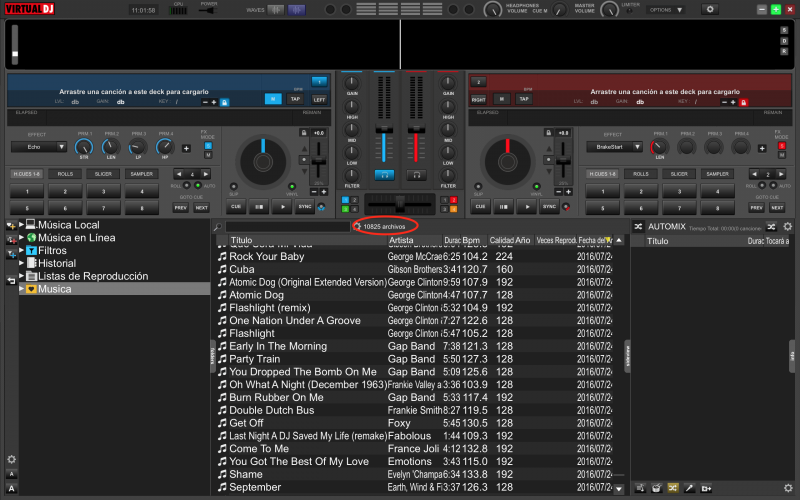Lock the key on the left deck

click(x=224, y=103)
